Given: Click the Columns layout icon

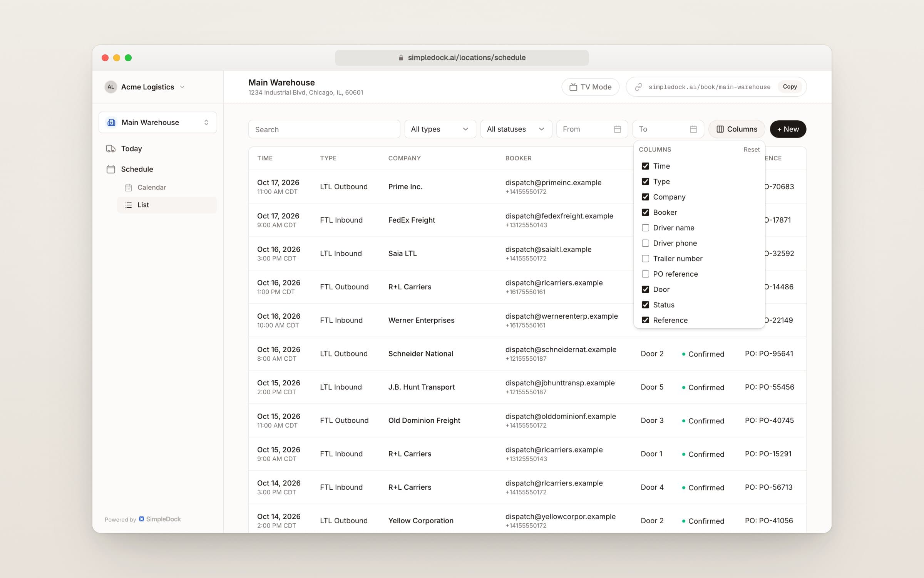Looking at the screenshot, I should coord(720,129).
